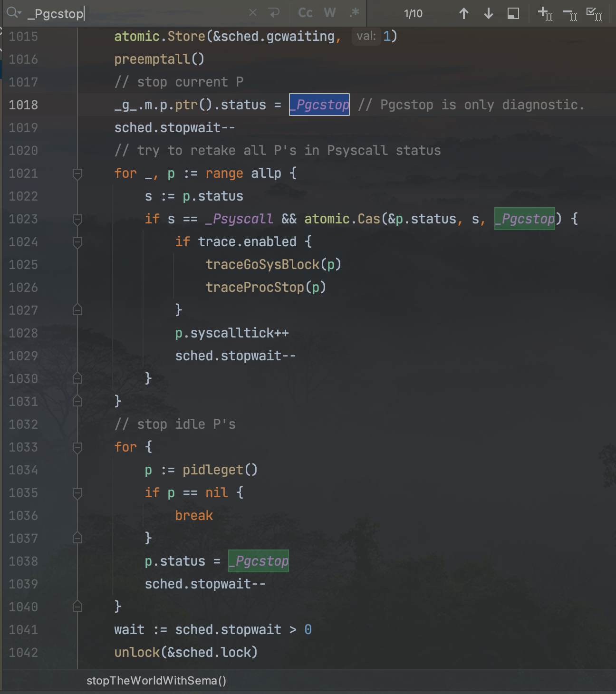Open search history via magnifier icon

(x=13, y=13)
